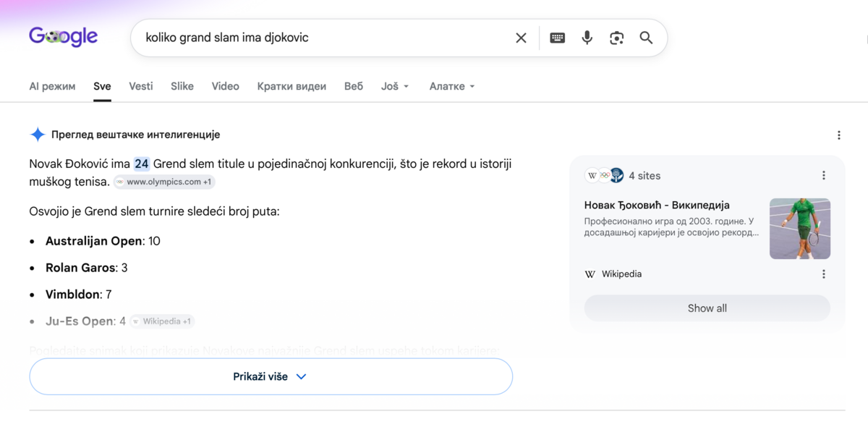Switch to the Video tab

point(225,86)
